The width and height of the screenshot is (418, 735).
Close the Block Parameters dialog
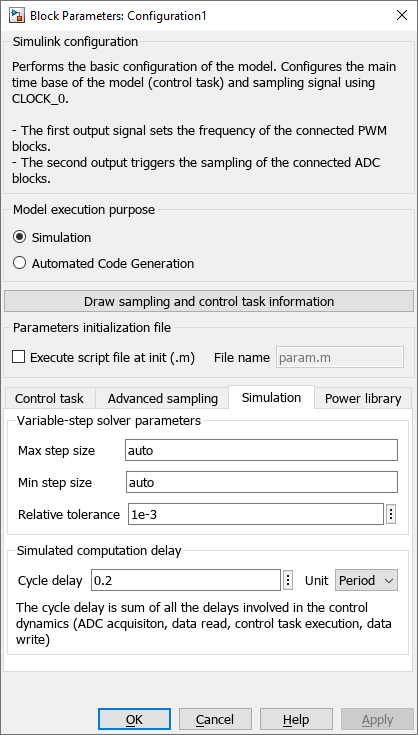402,15
